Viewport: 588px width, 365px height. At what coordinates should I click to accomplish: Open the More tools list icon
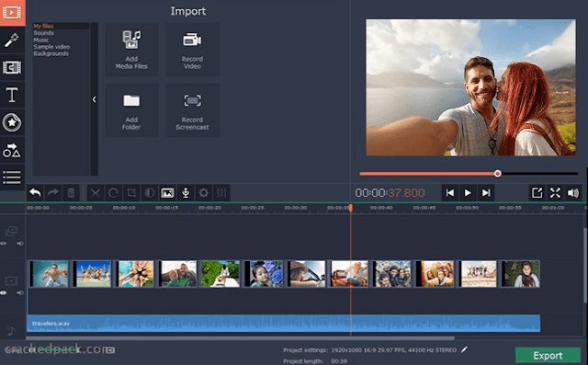12,177
